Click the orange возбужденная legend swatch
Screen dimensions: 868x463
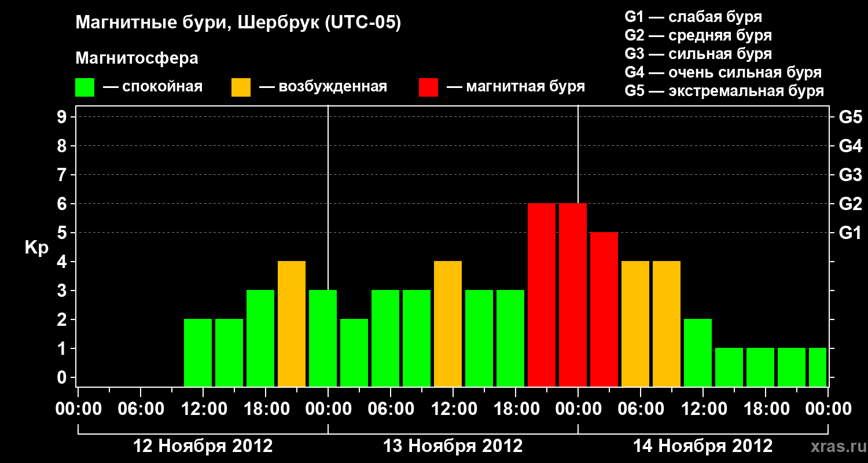241,87
